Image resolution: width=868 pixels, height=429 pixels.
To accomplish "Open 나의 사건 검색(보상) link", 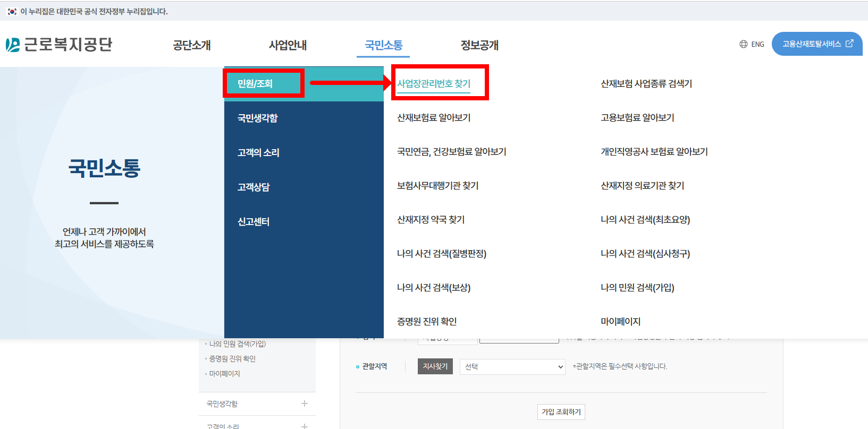I will click(434, 287).
